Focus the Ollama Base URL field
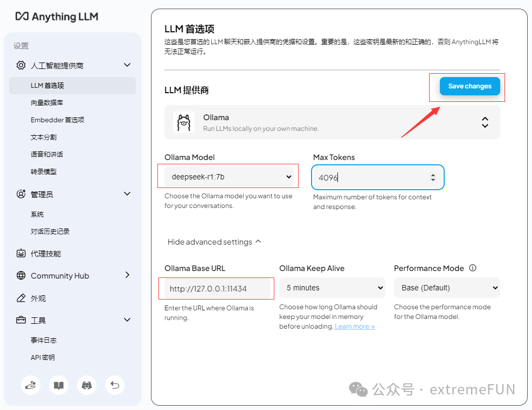532x410 pixels. click(x=217, y=289)
